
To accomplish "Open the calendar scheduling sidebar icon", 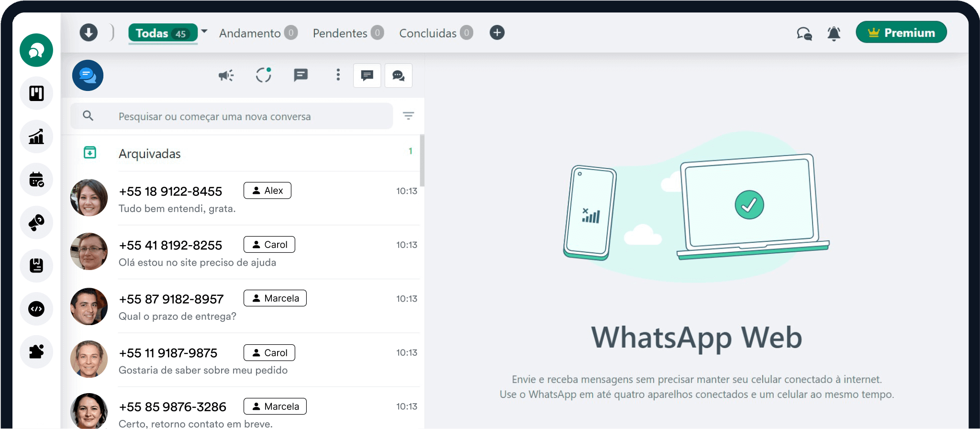I will [x=36, y=180].
